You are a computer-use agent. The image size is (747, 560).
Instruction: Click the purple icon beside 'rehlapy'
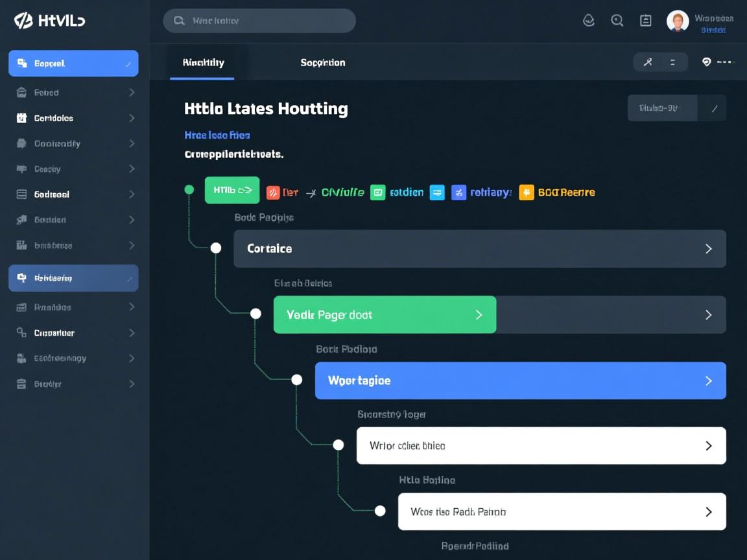(x=458, y=192)
